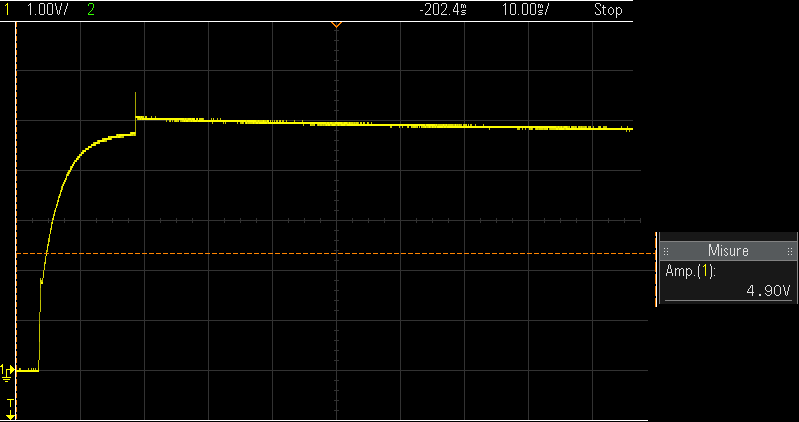The width and height of the screenshot is (799, 422).
Task: Select channel 1 label in status bar
Action: click(x=7, y=9)
